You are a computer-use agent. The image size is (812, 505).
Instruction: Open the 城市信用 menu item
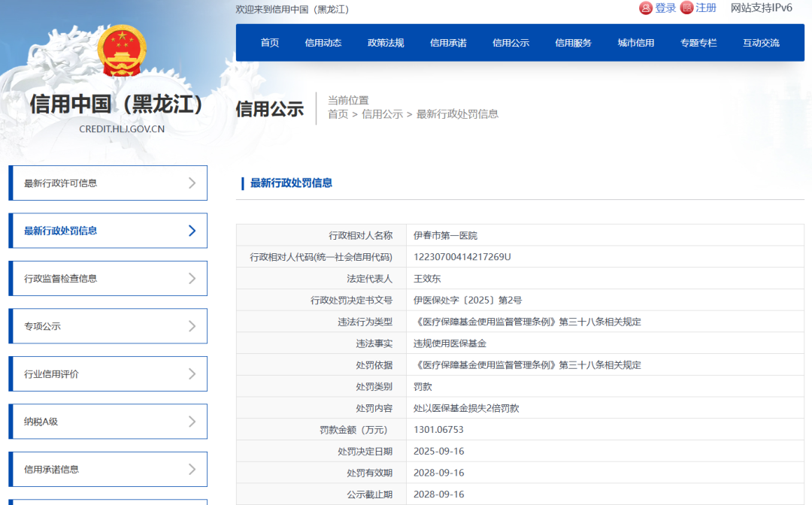pos(635,42)
